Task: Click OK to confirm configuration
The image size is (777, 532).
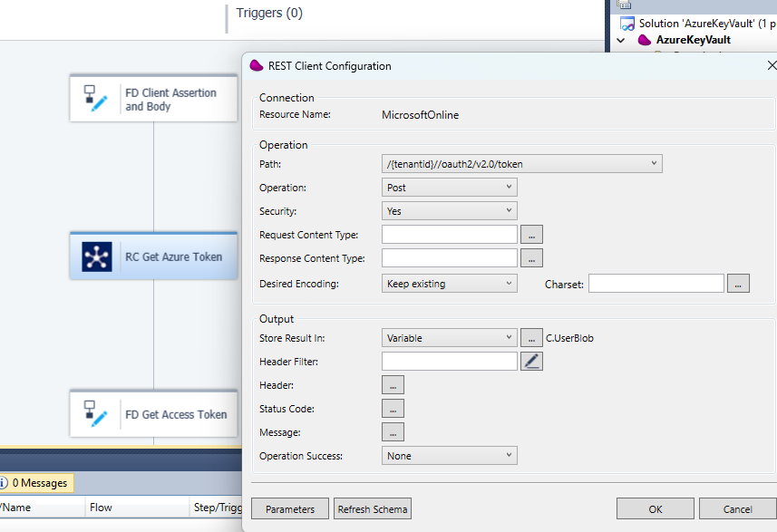Action: (x=655, y=509)
